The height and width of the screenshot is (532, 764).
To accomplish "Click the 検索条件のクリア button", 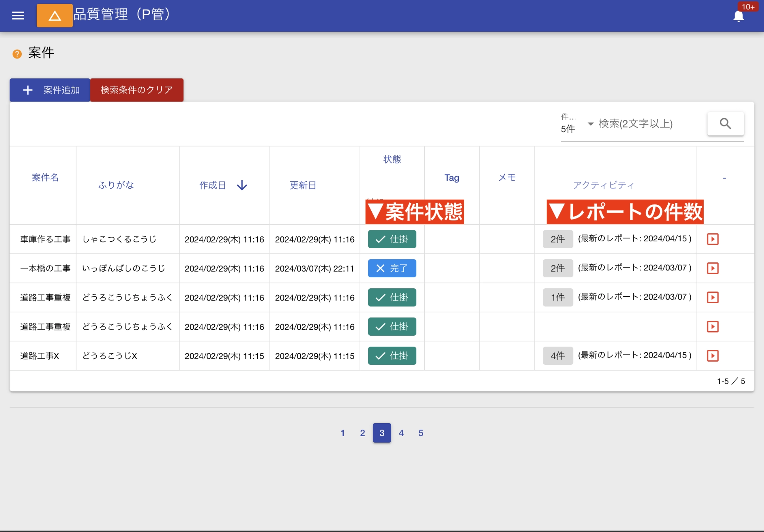I will click(x=136, y=90).
